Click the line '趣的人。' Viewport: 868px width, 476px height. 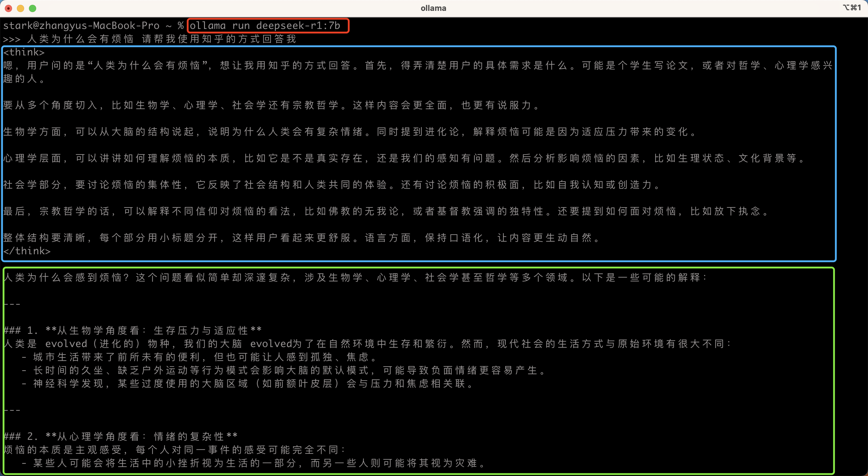(24, 79)
